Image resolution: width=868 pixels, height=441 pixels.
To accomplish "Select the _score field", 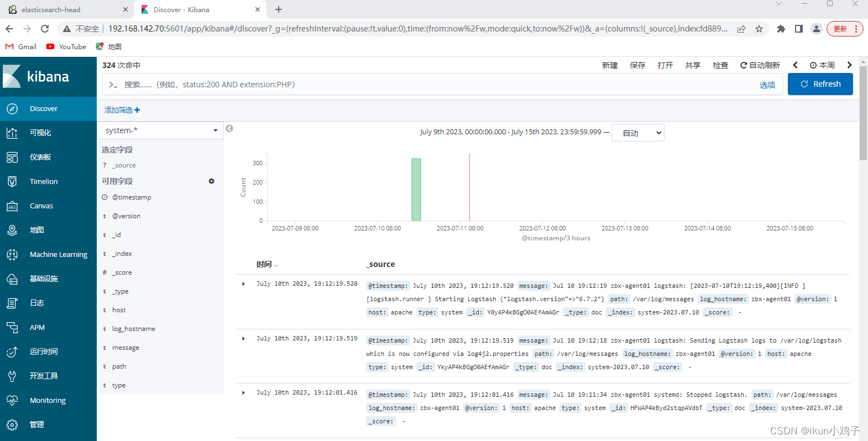I will [x=122, y=272].
